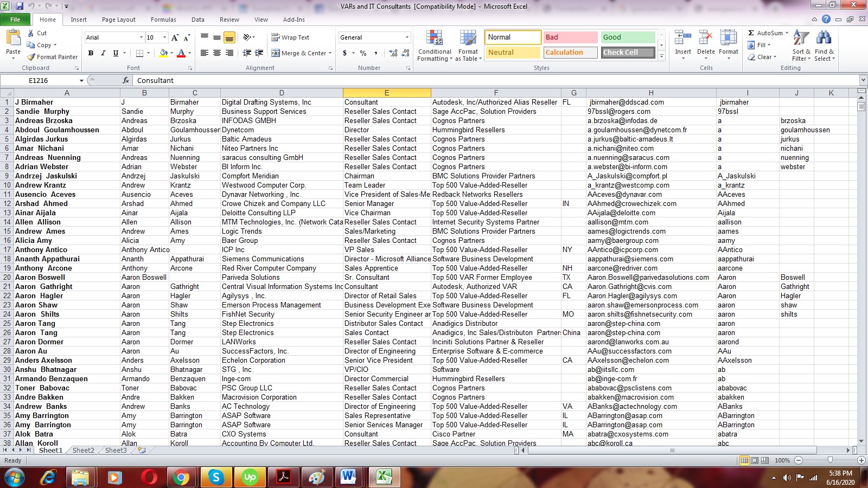Screen dimensions: 868x488
Task: Click the Insert Function fx icon
Action: coord(126,80)
